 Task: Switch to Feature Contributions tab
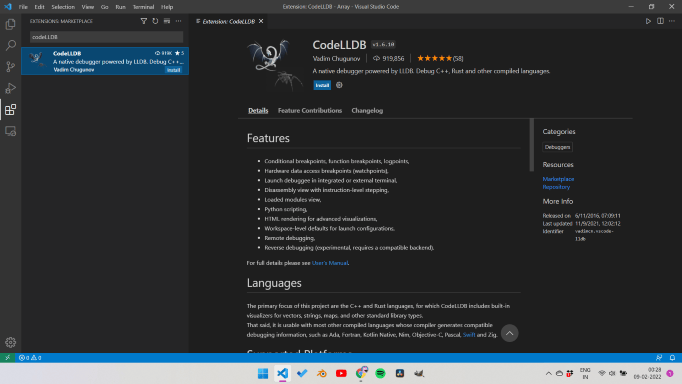click(310, 110)
